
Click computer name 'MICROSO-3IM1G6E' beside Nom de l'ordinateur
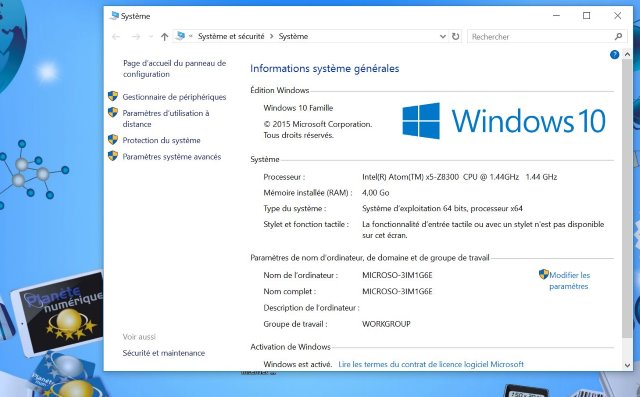(x=397, y=275)
